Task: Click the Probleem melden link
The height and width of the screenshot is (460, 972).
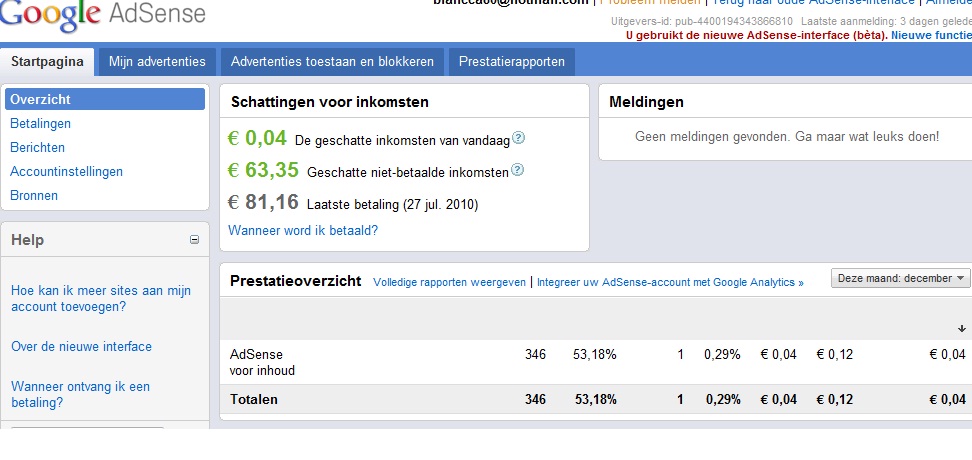Action: (652, 2)
